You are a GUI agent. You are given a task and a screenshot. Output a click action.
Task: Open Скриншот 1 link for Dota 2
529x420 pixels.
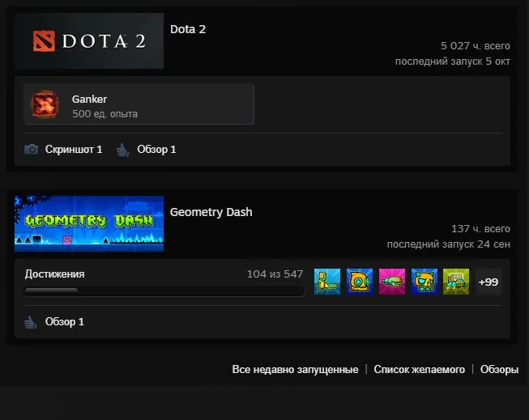pos(74,150)
